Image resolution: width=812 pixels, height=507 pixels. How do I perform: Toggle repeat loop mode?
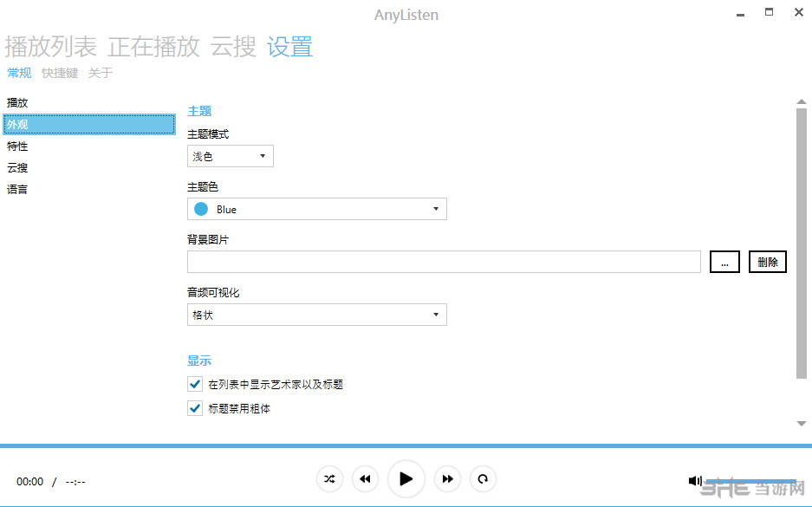point(483,479)
